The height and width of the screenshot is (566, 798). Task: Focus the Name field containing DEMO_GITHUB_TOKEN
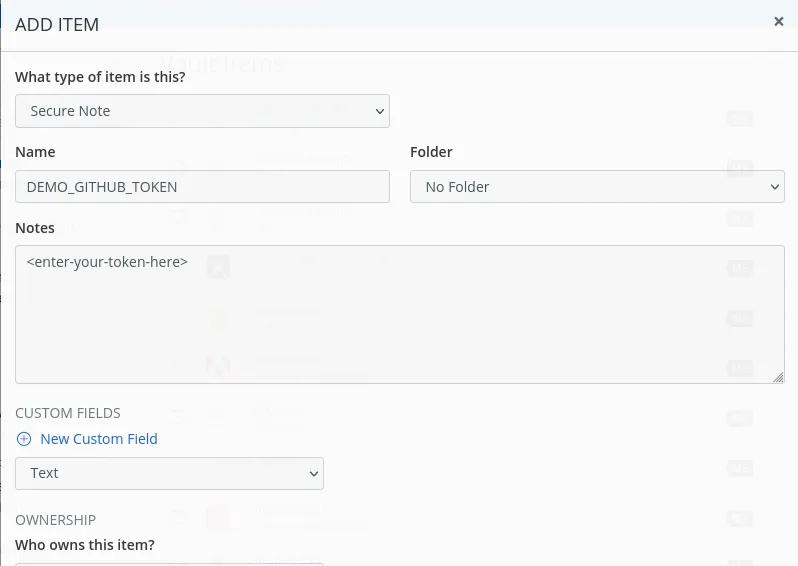203,187
